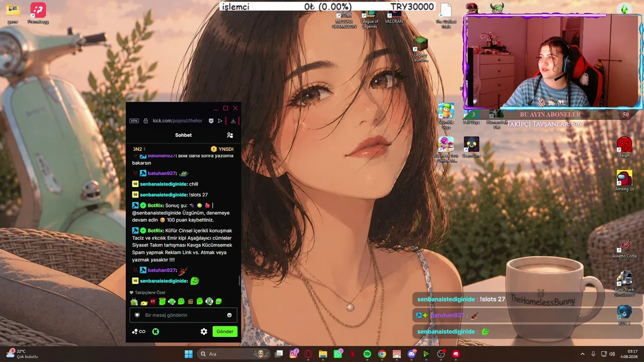The image size is (644, 362).
Task: Open Discord from the taskbar
Action: [x=412, y=354]
